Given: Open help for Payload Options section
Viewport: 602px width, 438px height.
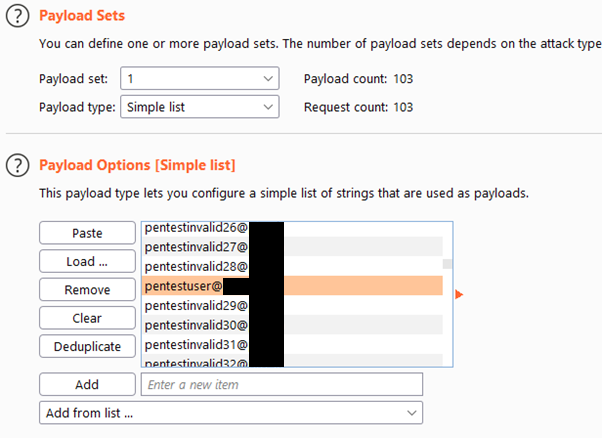Looking at the screenshot, I should click(17, 165).
